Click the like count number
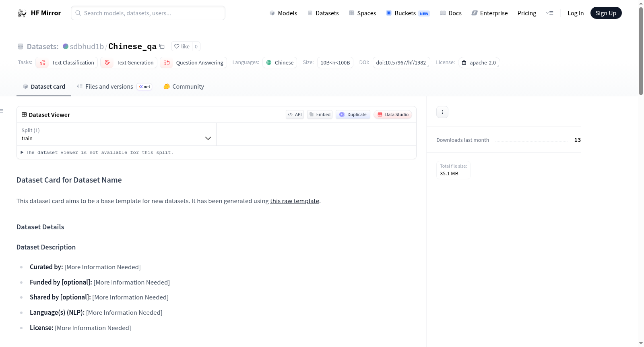The height and width of the screenshot is (347, 644). pyautogui.click(x=196, y=46)
